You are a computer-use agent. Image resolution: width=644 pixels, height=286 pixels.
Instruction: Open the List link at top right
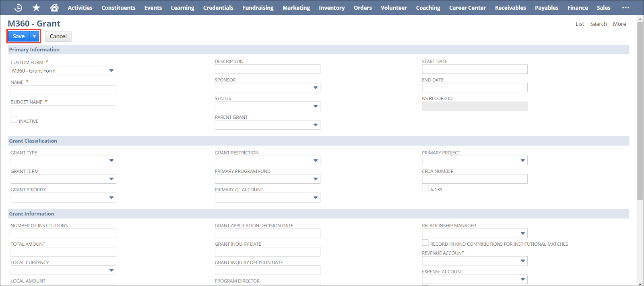pos(580,24)
